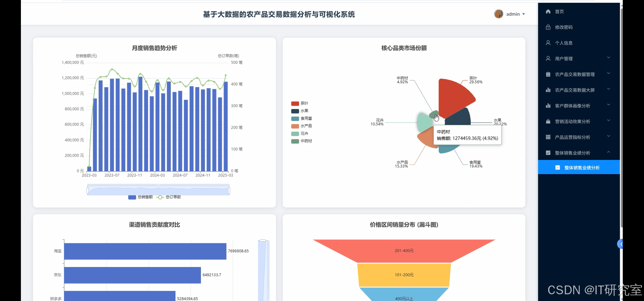Click the right handle of monthly trend zoom slider
Viewport: 644px width, 301px height.
(x=229, y=191)
